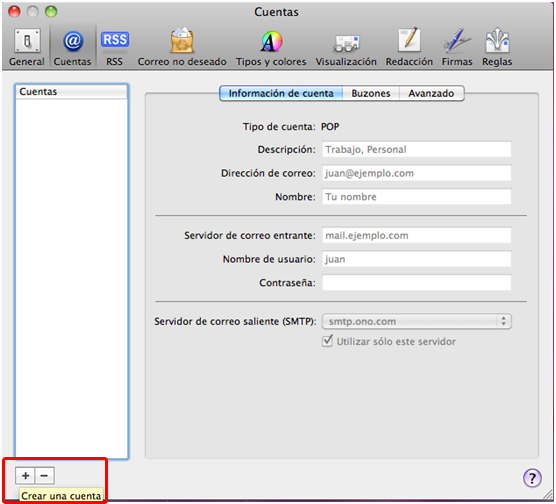Screen dimensions: 556x504
Task: Open the Visualización preferences icon
Action: (346, 47)
